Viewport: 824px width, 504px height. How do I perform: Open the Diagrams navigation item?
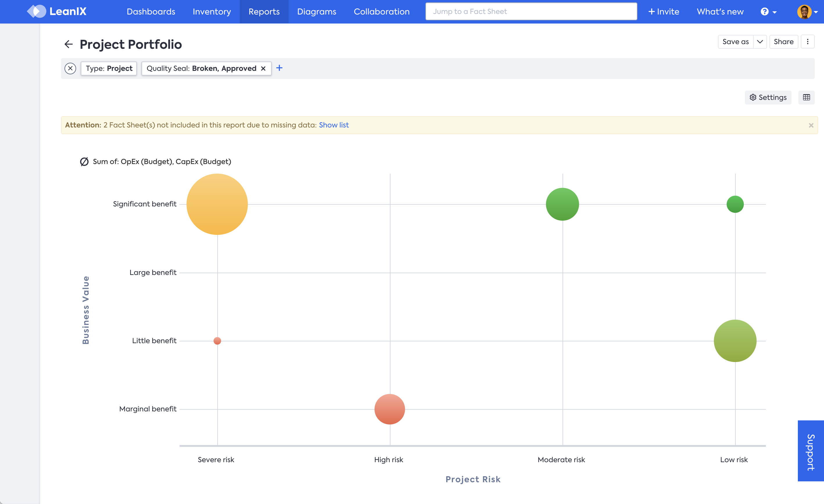(316, 12)
